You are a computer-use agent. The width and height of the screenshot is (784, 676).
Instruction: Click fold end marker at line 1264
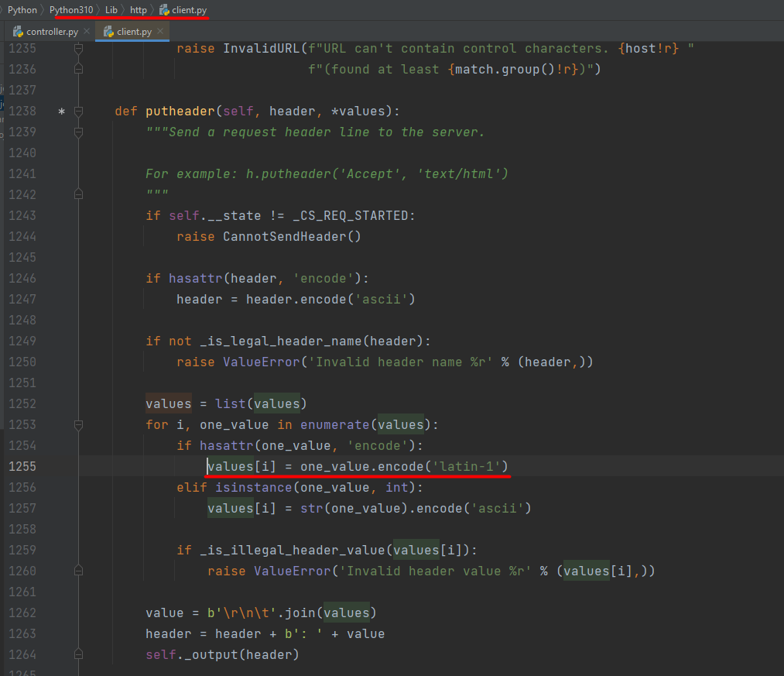pos(78,654)
